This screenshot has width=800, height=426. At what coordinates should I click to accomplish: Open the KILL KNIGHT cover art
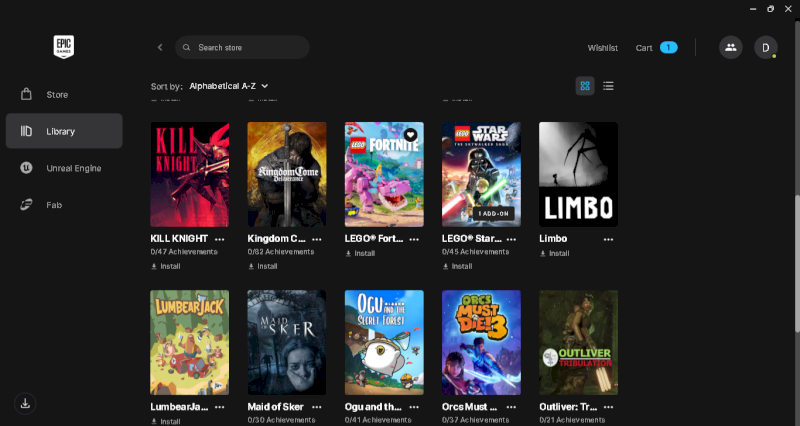click(x=190, y=174)
